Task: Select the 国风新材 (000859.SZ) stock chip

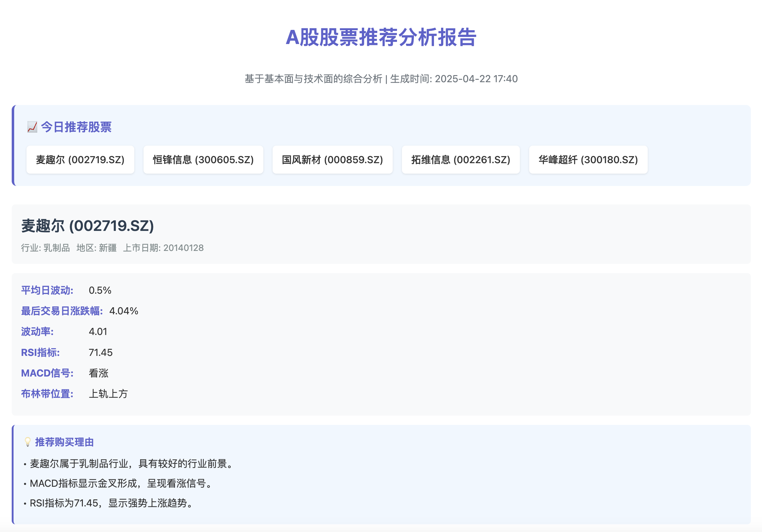Action: pyautogui.click(x=332, y=159)
